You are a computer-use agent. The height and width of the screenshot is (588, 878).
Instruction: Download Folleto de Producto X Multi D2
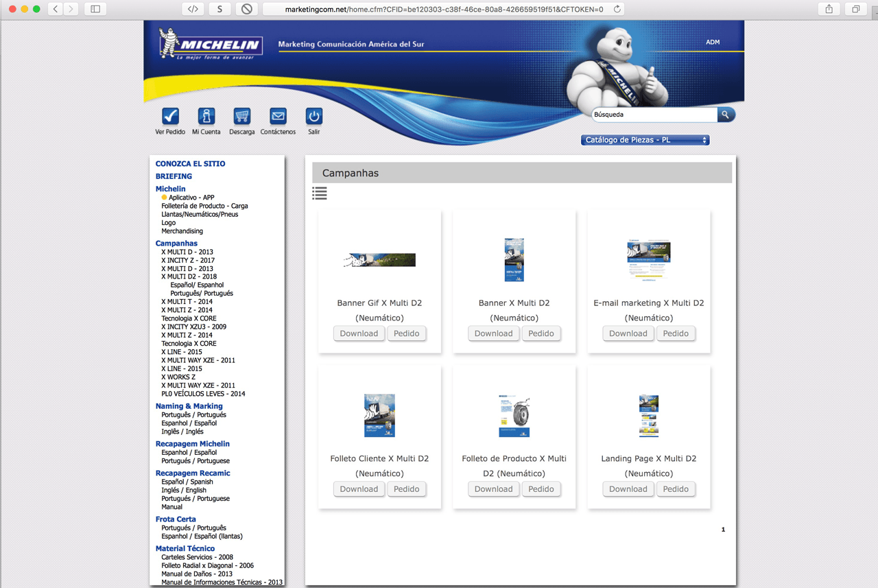pos(493,489)
